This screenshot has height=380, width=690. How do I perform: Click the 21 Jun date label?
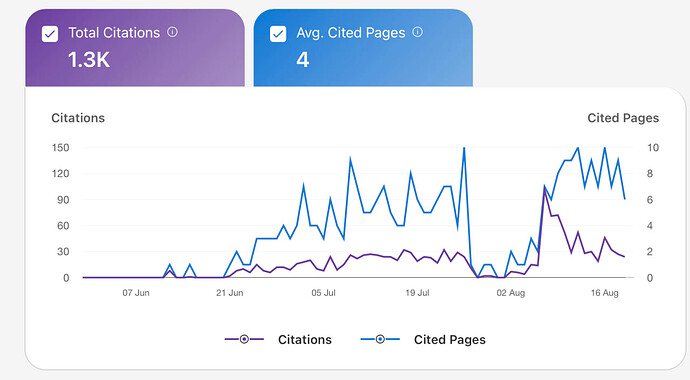pyautogui.click(x=230, y=293)
